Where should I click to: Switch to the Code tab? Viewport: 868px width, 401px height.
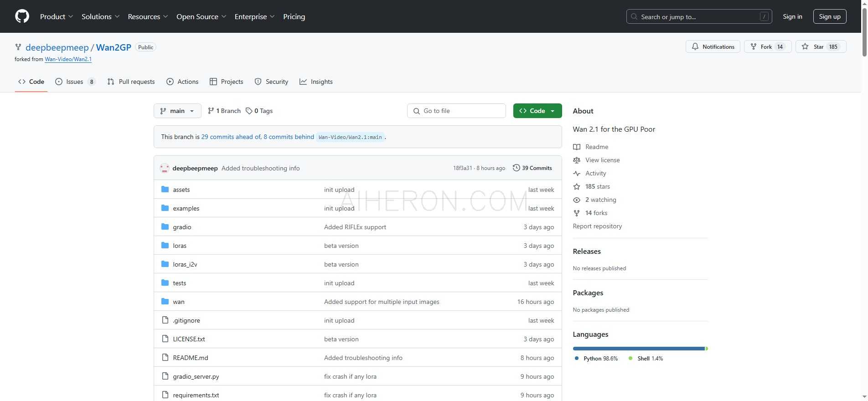pyautogui.click(x=31, y=82)
